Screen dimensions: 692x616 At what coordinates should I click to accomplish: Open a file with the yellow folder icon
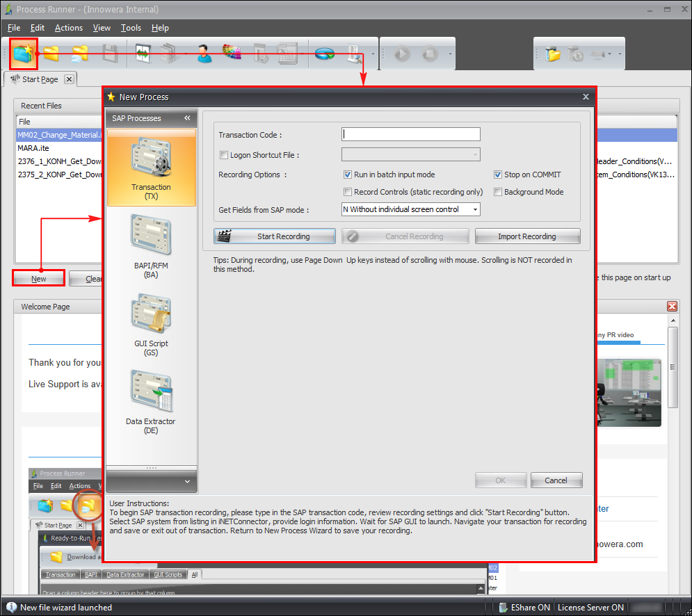(x=51, y=54)
